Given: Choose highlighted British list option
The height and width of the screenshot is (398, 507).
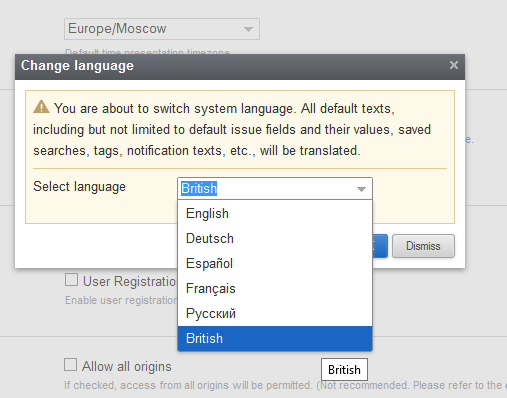Looking at the screenshot, I should coord(275,338).
